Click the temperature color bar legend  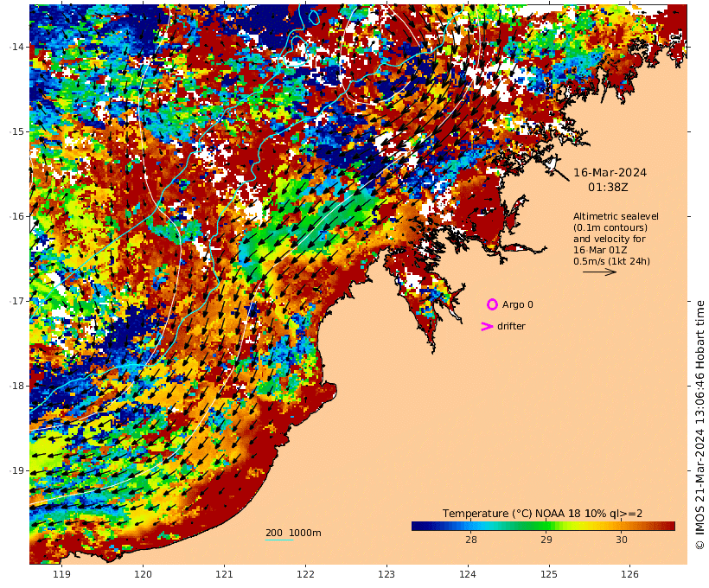(x=543, y=526)
